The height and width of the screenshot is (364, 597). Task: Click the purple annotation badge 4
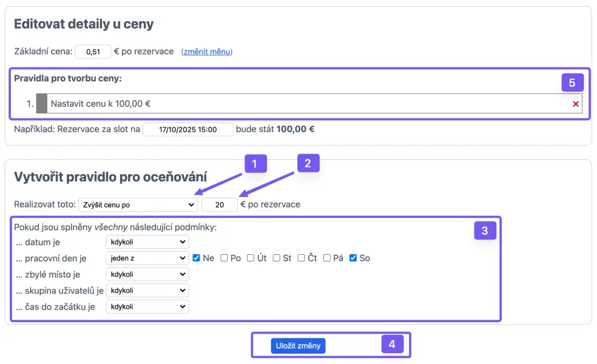(392, 345)
